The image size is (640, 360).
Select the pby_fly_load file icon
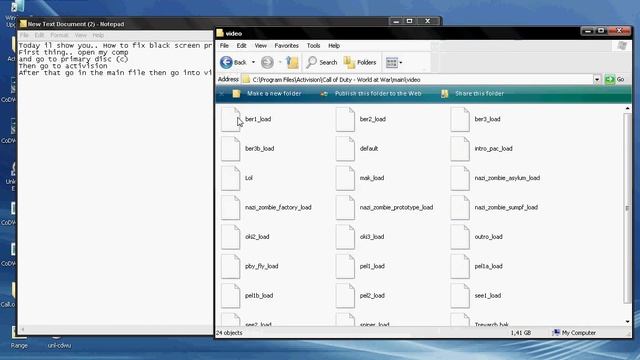coord(231,267)
